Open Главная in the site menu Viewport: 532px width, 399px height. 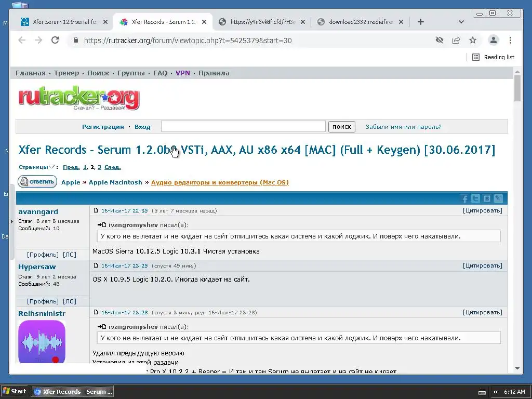tap(31, 73)
